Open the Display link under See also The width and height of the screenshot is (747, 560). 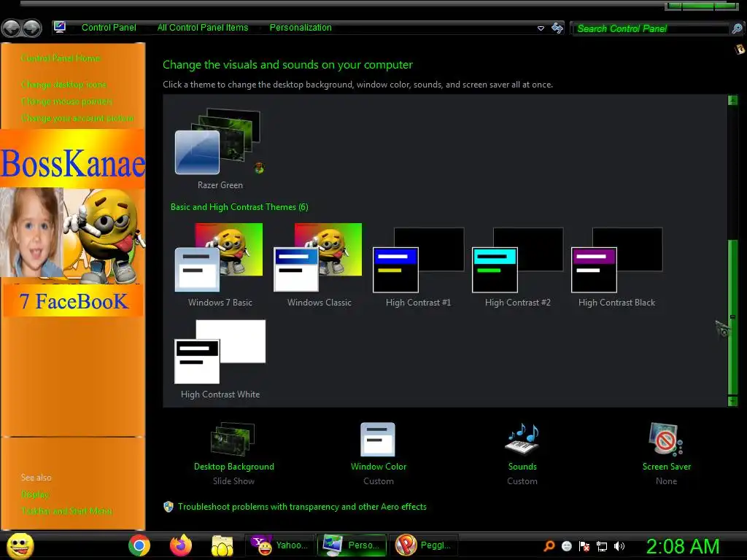[35, 494]
